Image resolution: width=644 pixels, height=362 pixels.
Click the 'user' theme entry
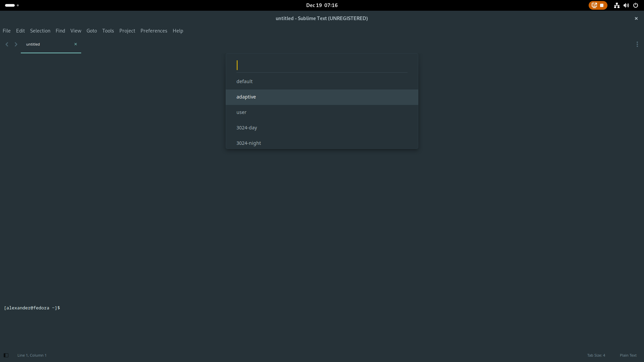pyautogui.click(x=322, y=112)
